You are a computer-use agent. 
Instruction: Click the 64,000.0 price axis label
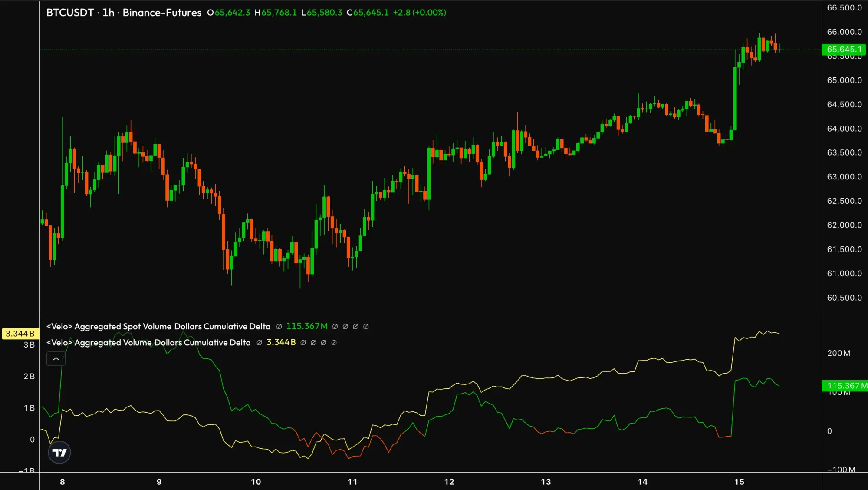[844, 129]
